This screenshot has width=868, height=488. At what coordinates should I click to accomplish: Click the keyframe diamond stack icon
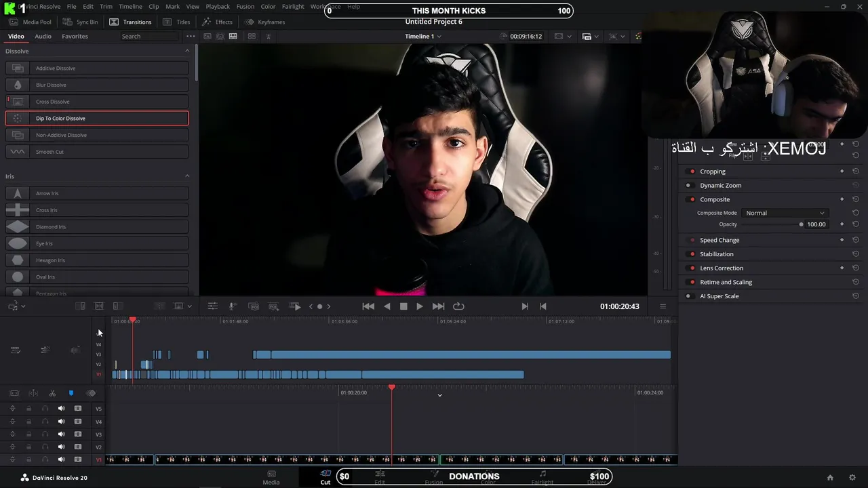coord(91,393)
